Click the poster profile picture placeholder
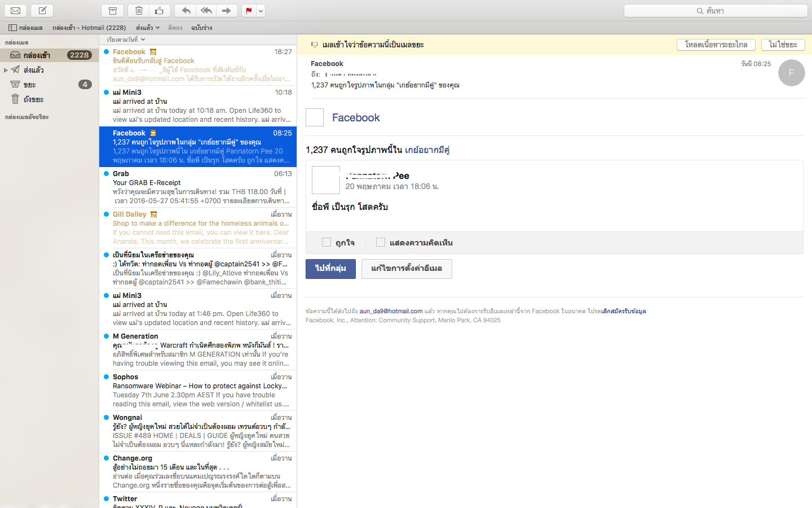Viewport: 812px width, 508px height. [326, 180]
